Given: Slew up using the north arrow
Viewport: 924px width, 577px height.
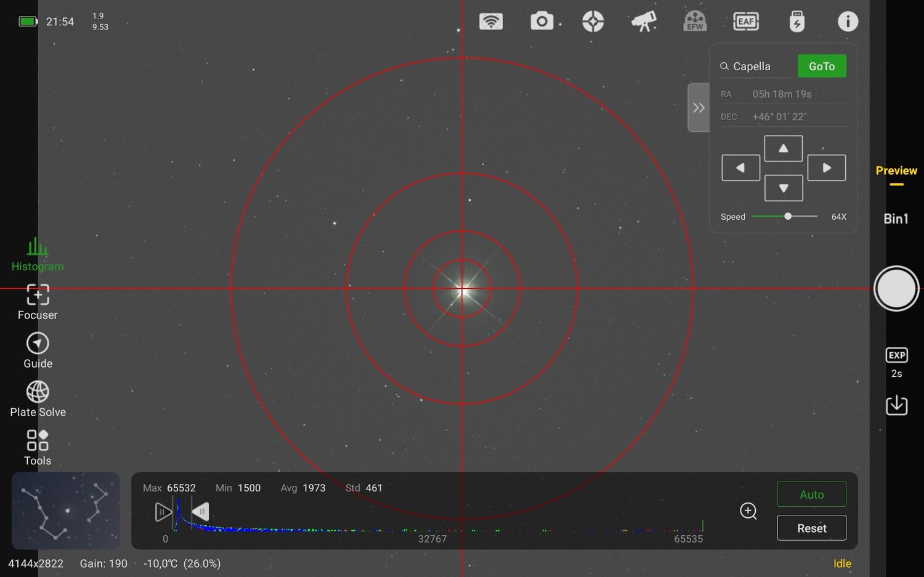Looking at the screenshot, I should click(783, 148).
